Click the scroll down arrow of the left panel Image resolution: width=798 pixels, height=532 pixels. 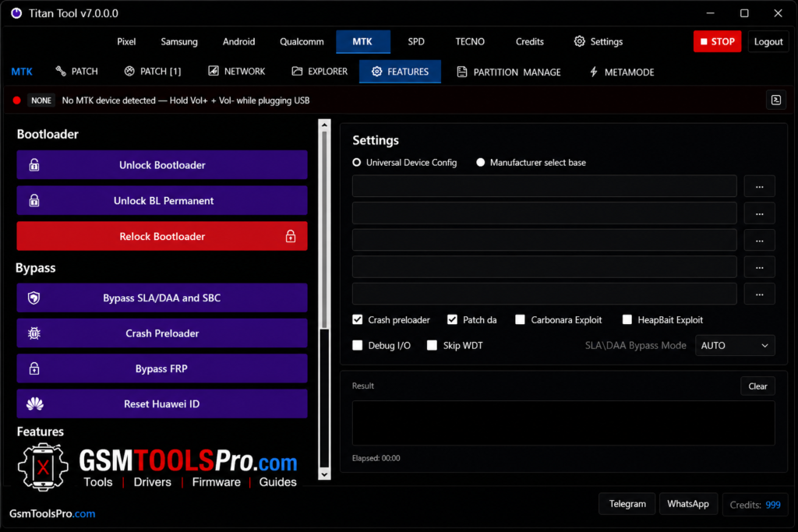point(324,474)
